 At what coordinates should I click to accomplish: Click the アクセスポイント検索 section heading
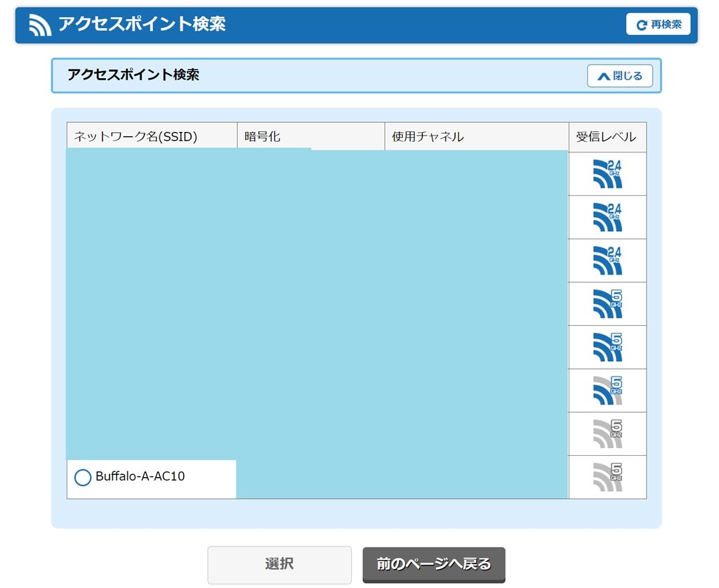click(133, 74)
